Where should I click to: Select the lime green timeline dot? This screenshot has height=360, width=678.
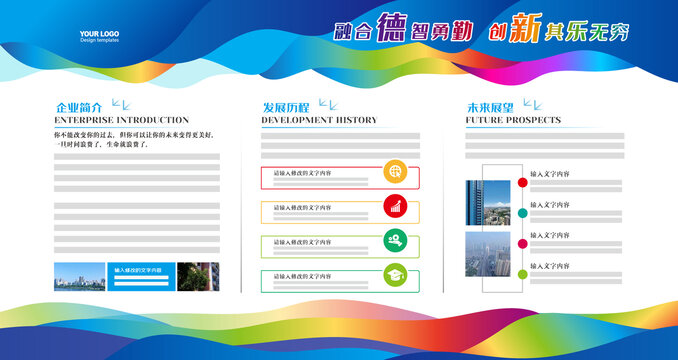coord(523,274)
